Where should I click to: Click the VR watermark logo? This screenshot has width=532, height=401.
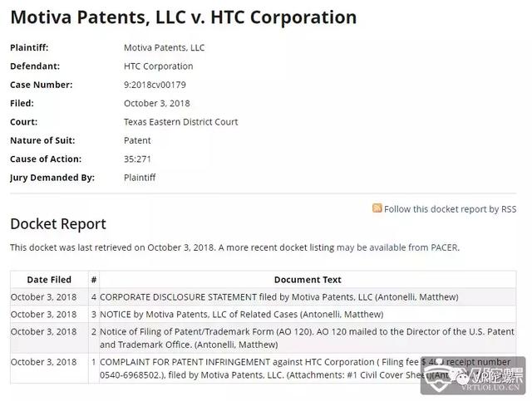click(473, 375)
